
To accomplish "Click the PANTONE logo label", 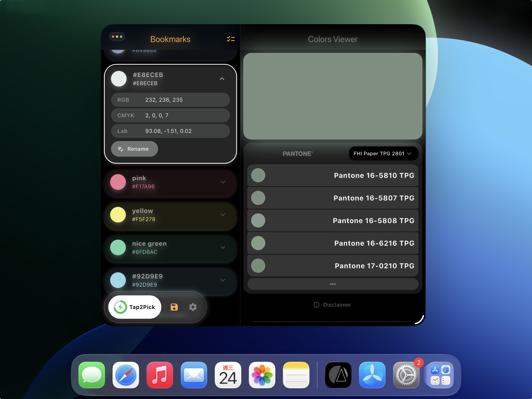I will [x=298, y=154].
